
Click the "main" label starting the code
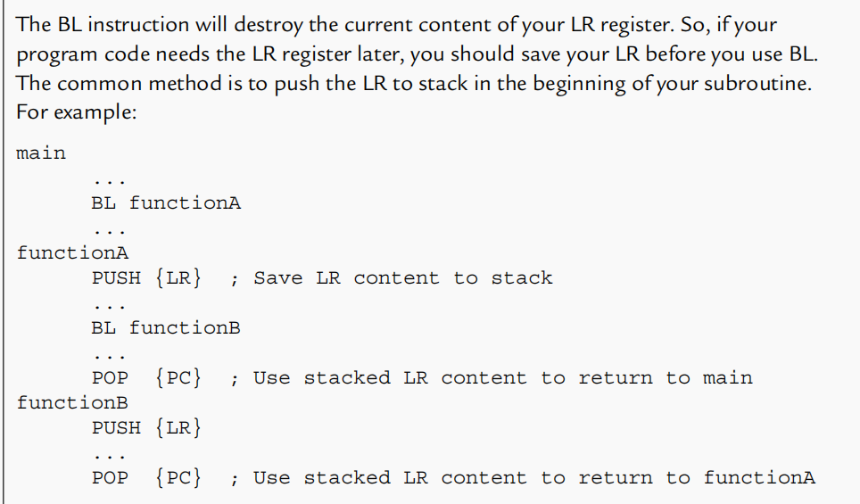(41, 153)
